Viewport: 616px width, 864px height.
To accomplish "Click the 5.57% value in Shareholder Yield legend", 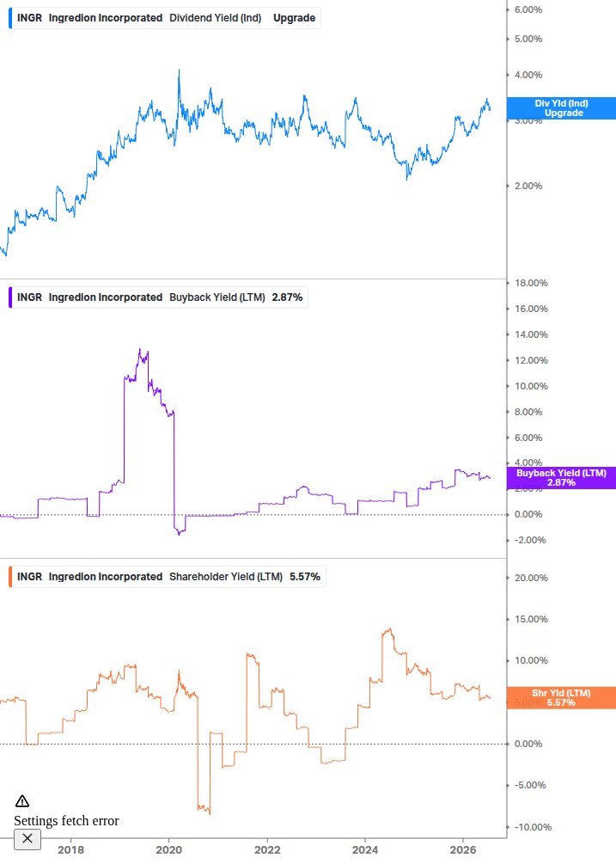I will [x=305, y=577].
